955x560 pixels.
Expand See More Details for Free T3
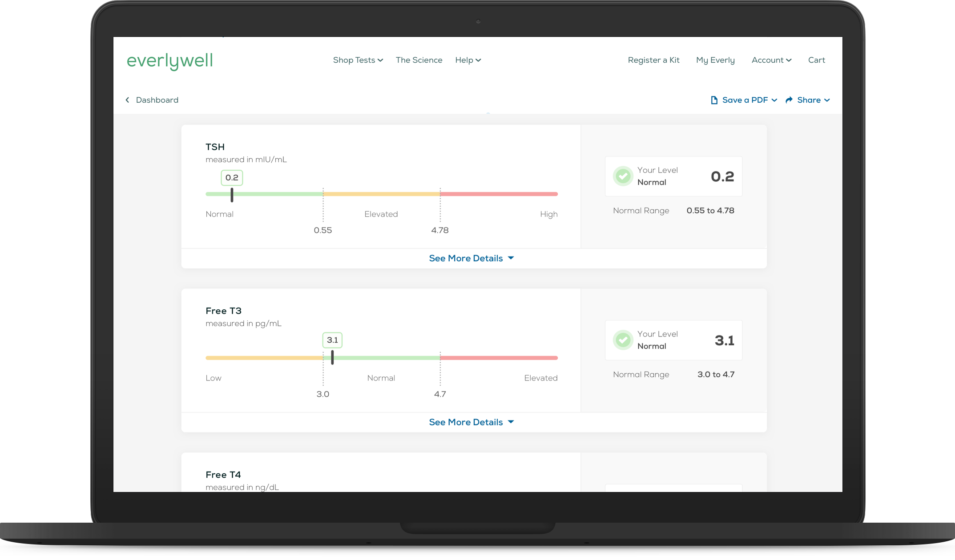coord(471,422)
